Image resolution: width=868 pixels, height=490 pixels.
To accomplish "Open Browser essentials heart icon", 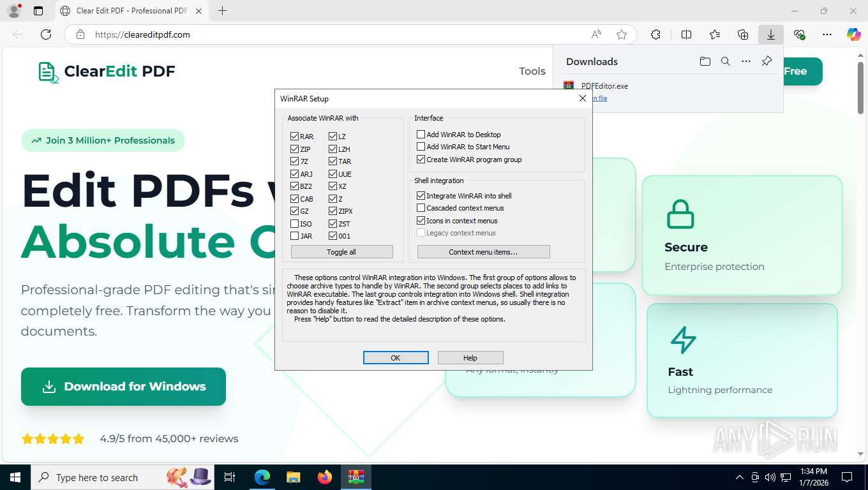I will [799, 34].
